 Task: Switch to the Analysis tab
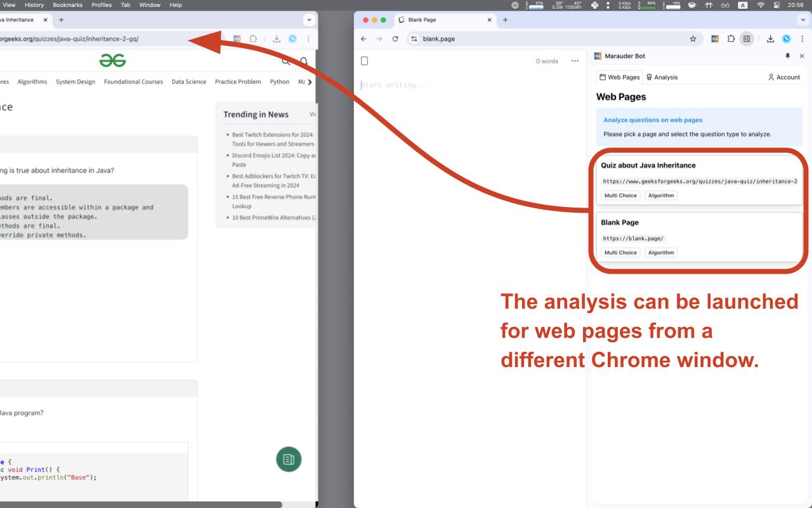point(662,77)
